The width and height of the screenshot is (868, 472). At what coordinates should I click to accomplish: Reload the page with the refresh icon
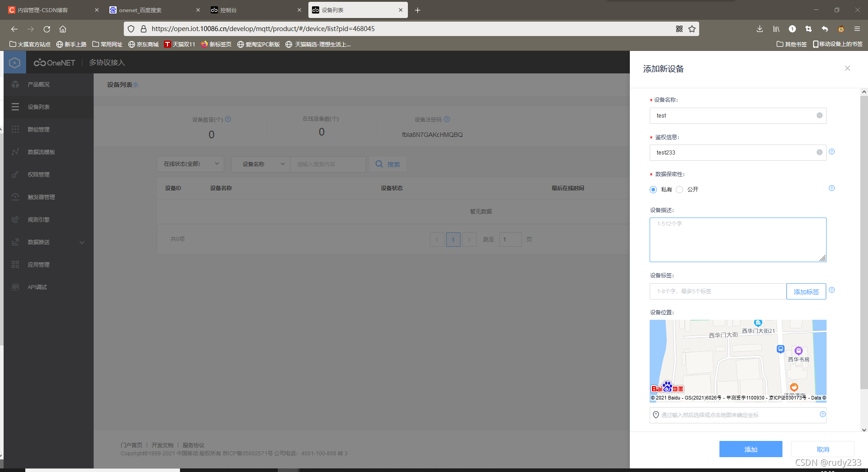tap(47, 29)
